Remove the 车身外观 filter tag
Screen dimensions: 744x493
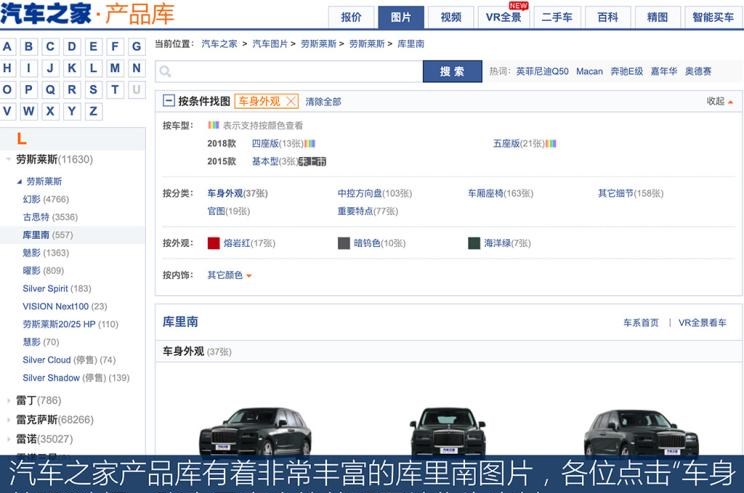(x=291, y=101)
